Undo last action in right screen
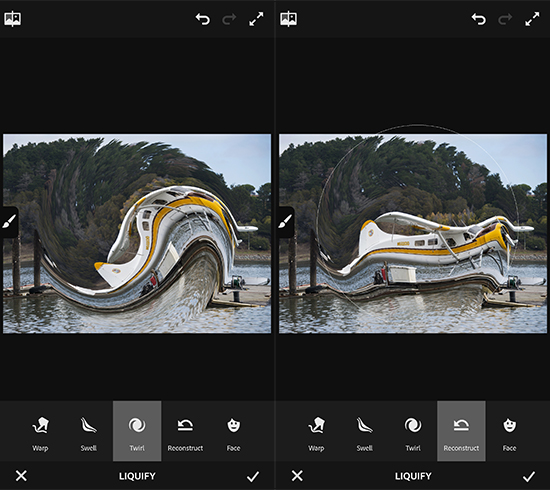The width and height of the screenshot is (550, 490). point(479,19)
